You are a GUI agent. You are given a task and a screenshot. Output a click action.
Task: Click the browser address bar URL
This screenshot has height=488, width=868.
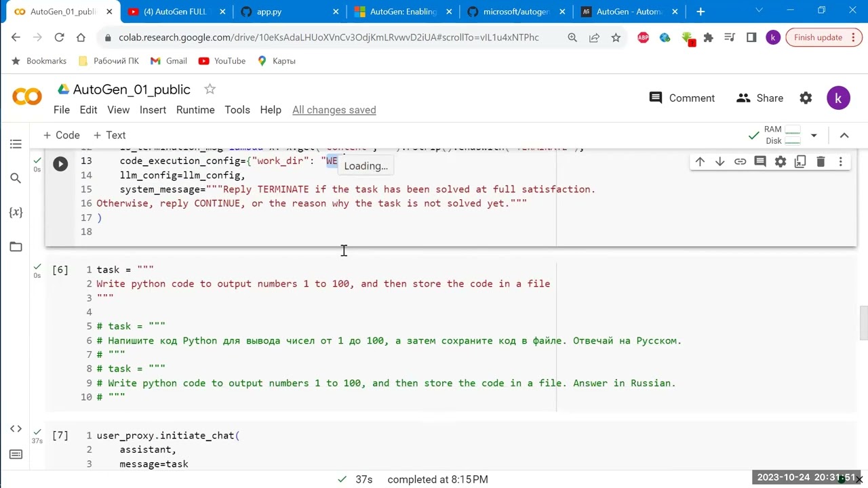coord(329,38)
